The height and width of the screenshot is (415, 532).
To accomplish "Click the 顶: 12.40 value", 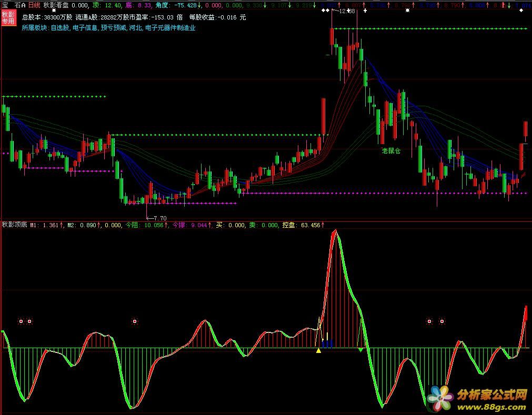I will (x=106, y=5).
